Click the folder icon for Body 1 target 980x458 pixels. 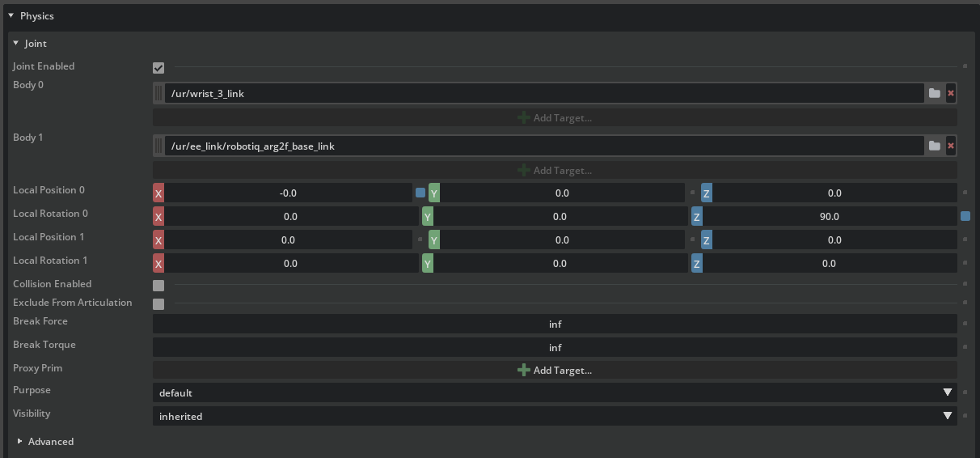click(x=934, y=146)
